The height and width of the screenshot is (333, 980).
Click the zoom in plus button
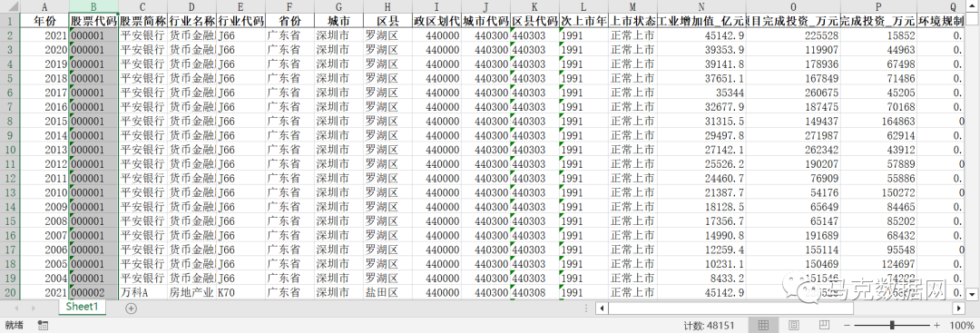[x=936, y=326]
